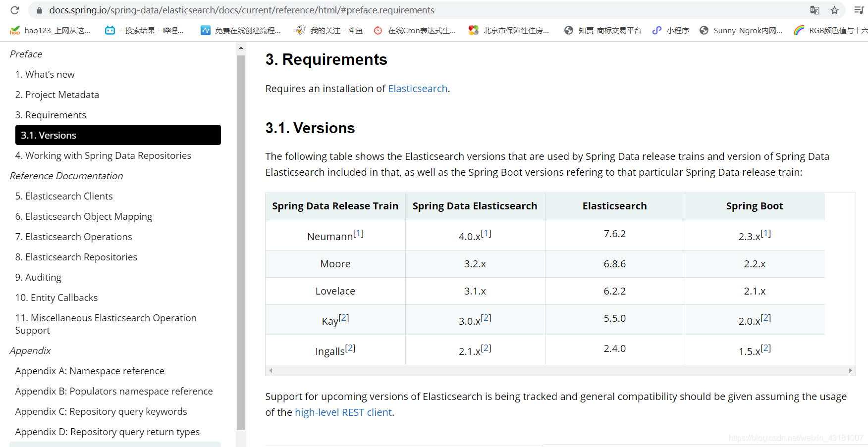868x447 pixels.
Task: Click the Preface heading in sidebar
Action: (x=26, y=54)
